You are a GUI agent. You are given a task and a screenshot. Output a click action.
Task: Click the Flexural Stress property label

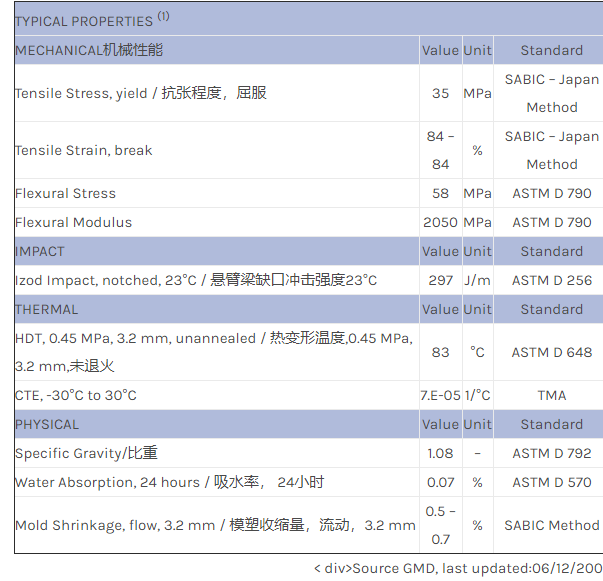click(66, 193)
